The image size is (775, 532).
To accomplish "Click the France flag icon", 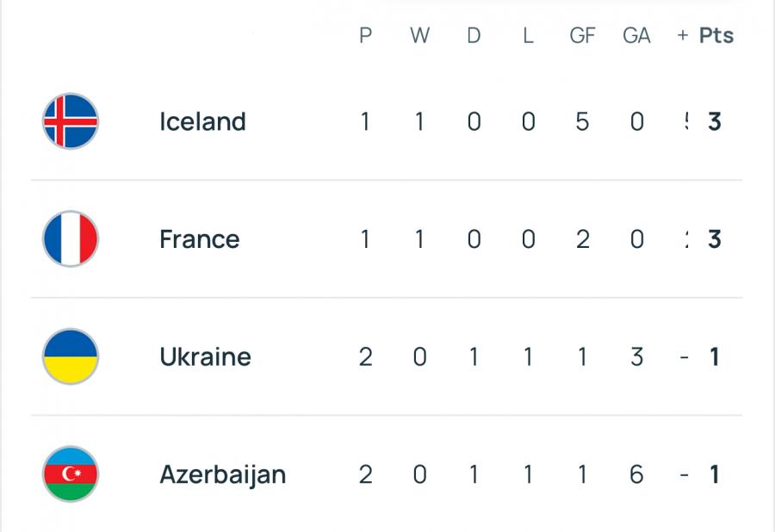I will (x=71, y=239).
